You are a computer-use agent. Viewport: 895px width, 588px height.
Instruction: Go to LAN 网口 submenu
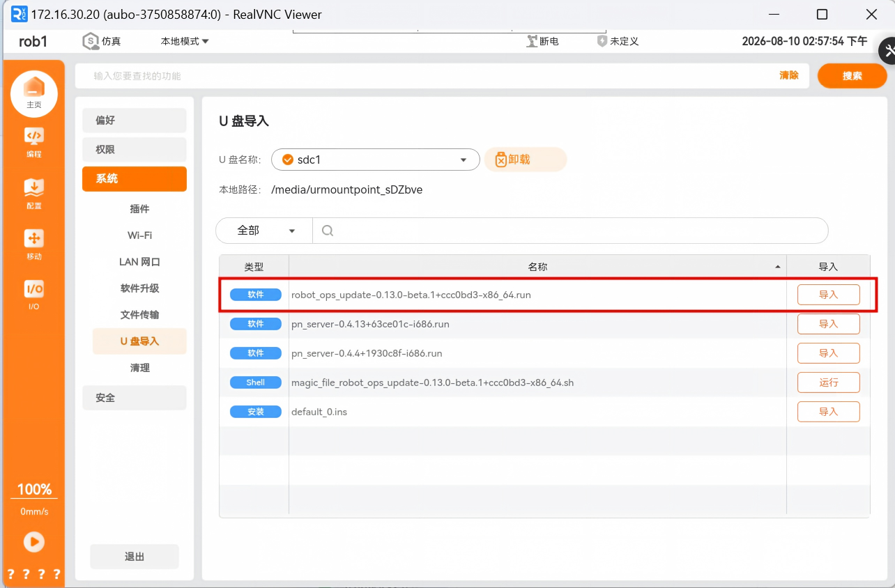tap(139, 262)
